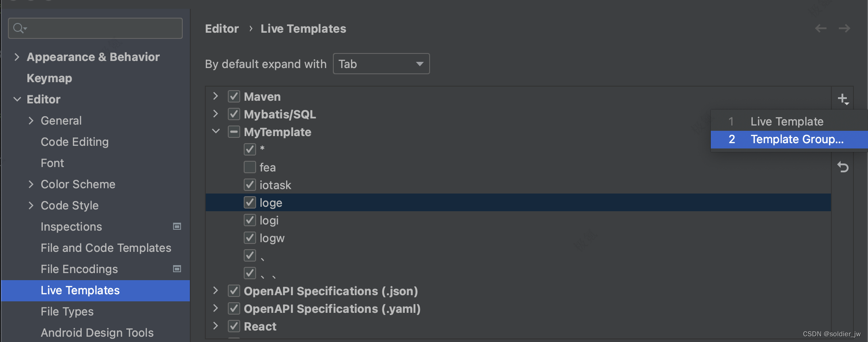
Task: Enable the fea template checkbox
Action: 250,167
